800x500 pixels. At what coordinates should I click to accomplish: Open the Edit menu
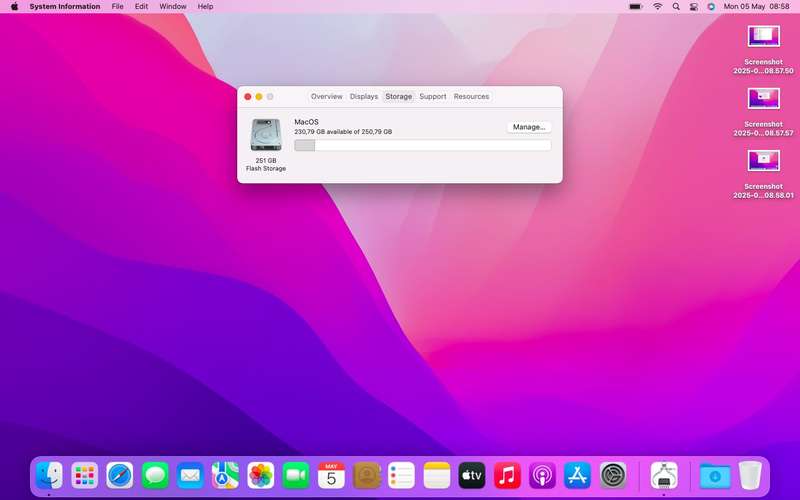(x=141, y=7)
